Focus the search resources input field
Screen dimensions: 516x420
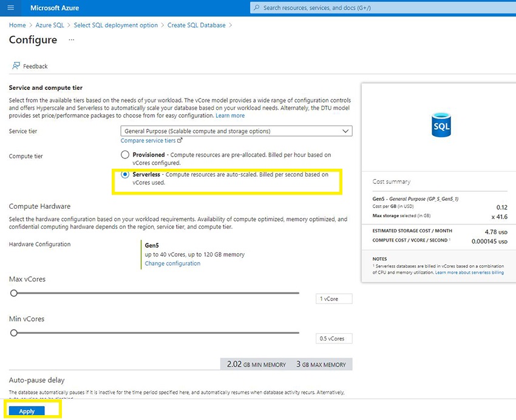(382, 7)
